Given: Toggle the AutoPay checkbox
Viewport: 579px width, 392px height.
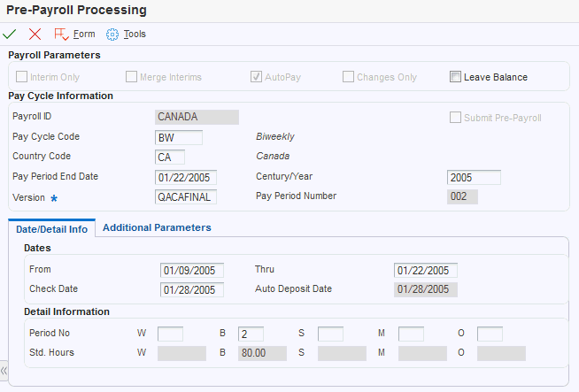Looking at the screenshot, I should click(x=257, y=77).
